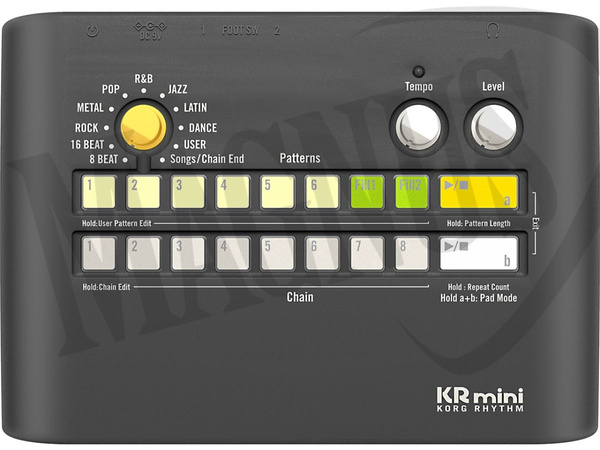600x450 pixels.
Task: Click the Tempo knob
Action: 418,127
